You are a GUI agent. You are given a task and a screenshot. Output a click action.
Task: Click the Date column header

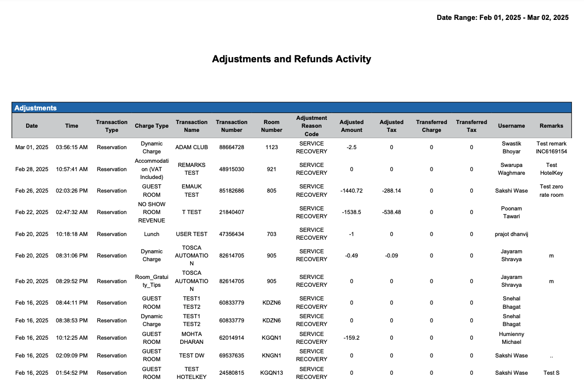pyautogui.click(x=31, y=126)
